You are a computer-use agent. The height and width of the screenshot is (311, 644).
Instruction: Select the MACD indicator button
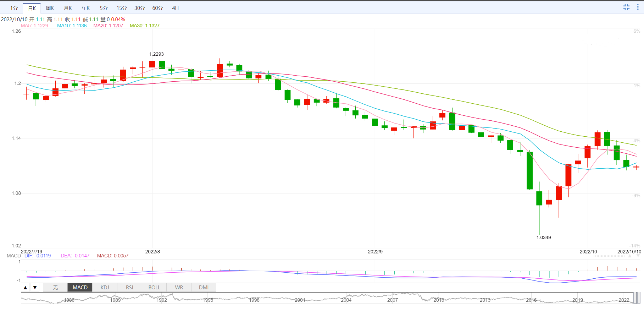coord(80,288)
